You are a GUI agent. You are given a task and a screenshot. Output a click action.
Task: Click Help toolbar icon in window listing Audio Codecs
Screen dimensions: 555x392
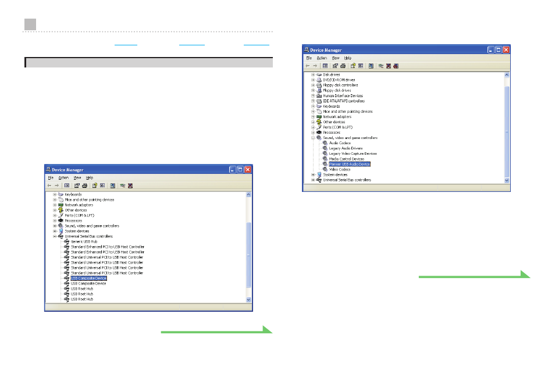(353, 66)
